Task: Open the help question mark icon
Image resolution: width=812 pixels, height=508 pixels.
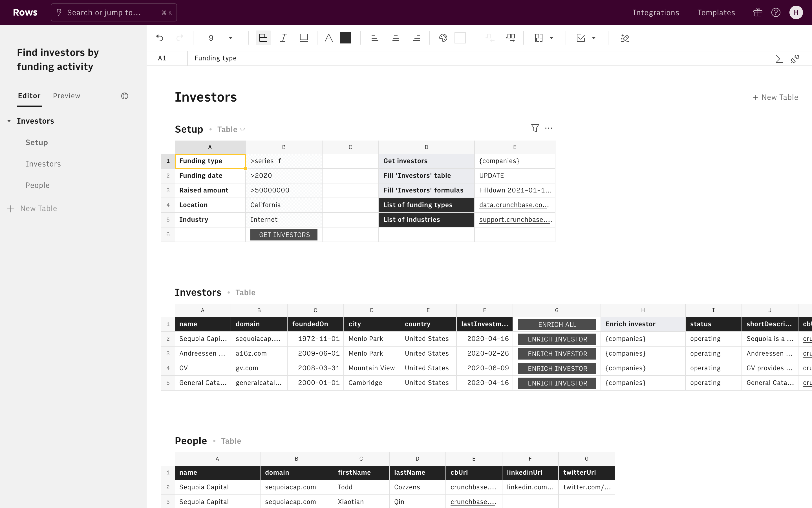Action: (x=776, y=12)
